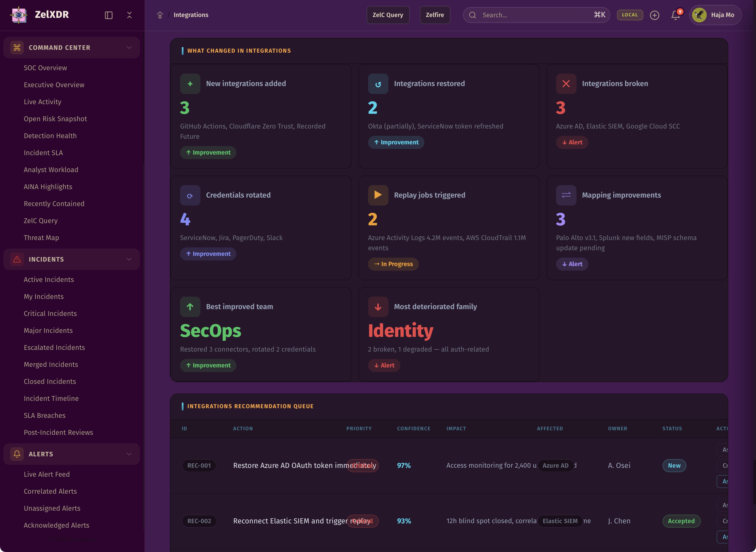Collapse the Alerts sidebar section
Viewport: 756px width, 552px height.
click(x=129, y=454)
